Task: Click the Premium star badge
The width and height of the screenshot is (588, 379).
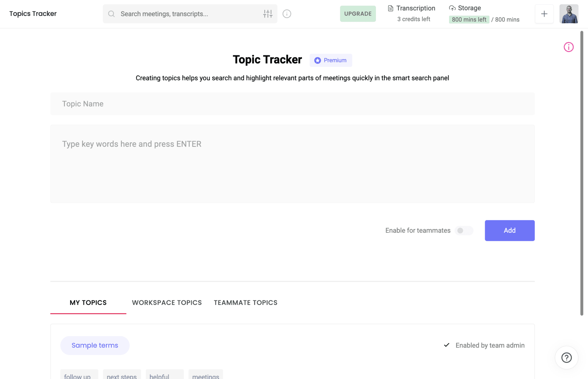Action: point(331,60)
